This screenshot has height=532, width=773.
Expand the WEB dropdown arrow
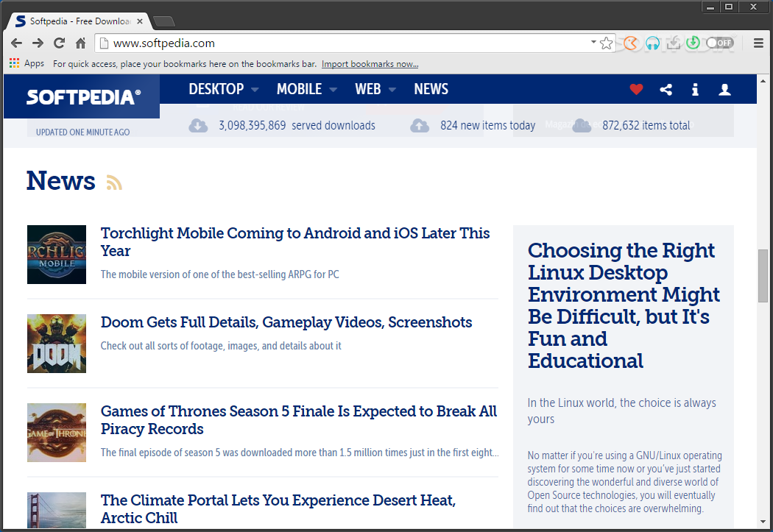click(392, 90)
